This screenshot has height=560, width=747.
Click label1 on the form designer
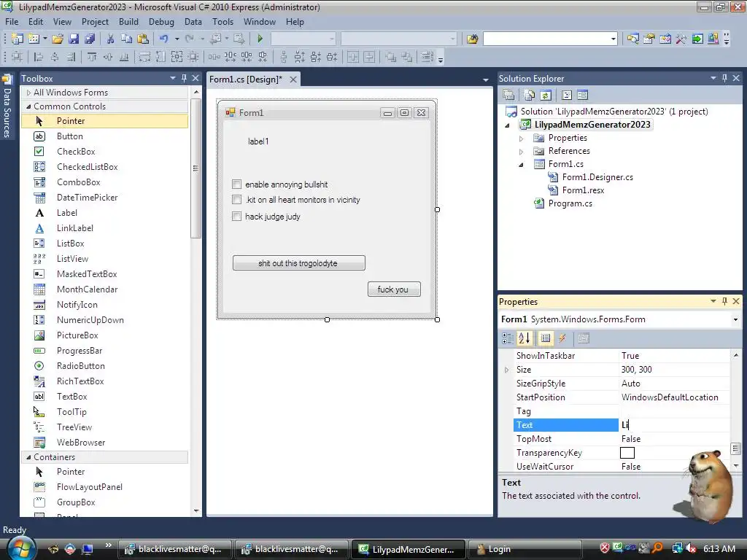click(x=258, y=141)
